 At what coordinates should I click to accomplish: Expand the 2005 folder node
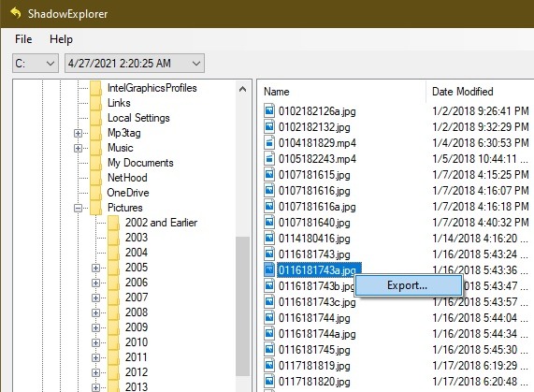coord(95,268)
